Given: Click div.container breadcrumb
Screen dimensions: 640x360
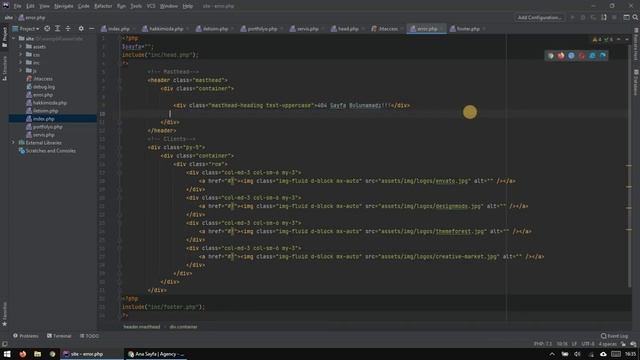Looking at the screenshot, I should (183, 327).
